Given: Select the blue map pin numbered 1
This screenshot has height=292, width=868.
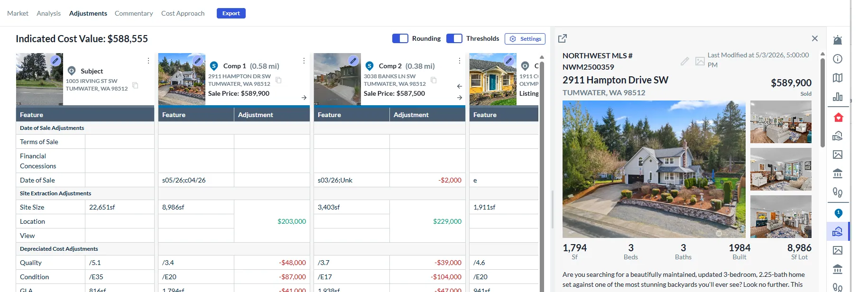Looking at the screenshot, I should 838,213.
